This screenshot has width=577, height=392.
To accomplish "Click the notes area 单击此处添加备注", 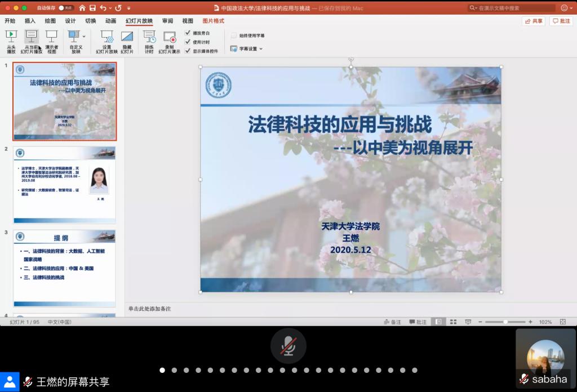I will click(149, 309).
